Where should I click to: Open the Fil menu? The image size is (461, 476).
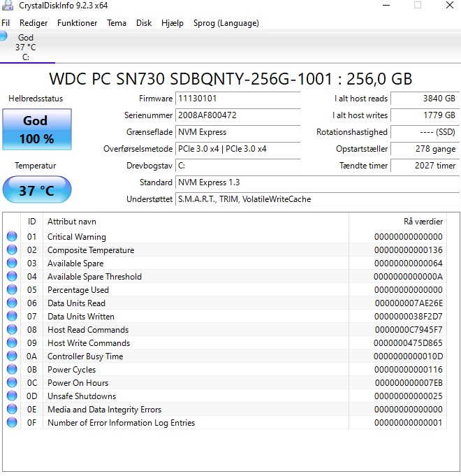pyautogui.click(x=6, y=23)
